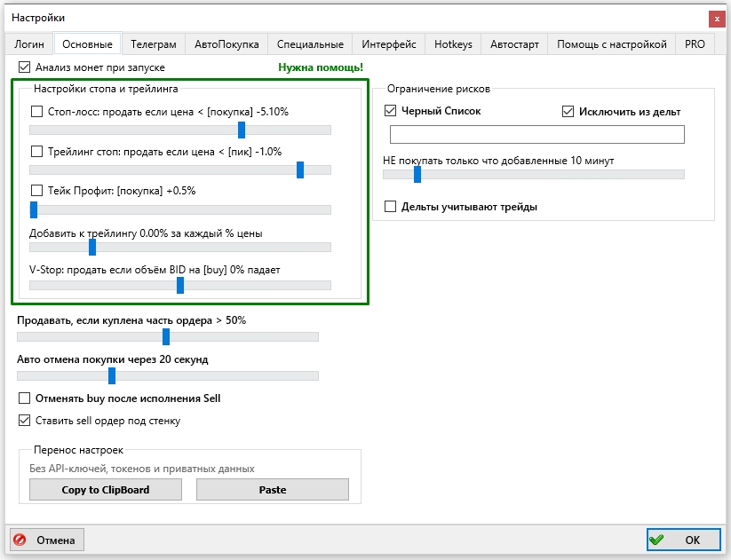
Task: Go to the Специальные tab
Action: point(310,44)
